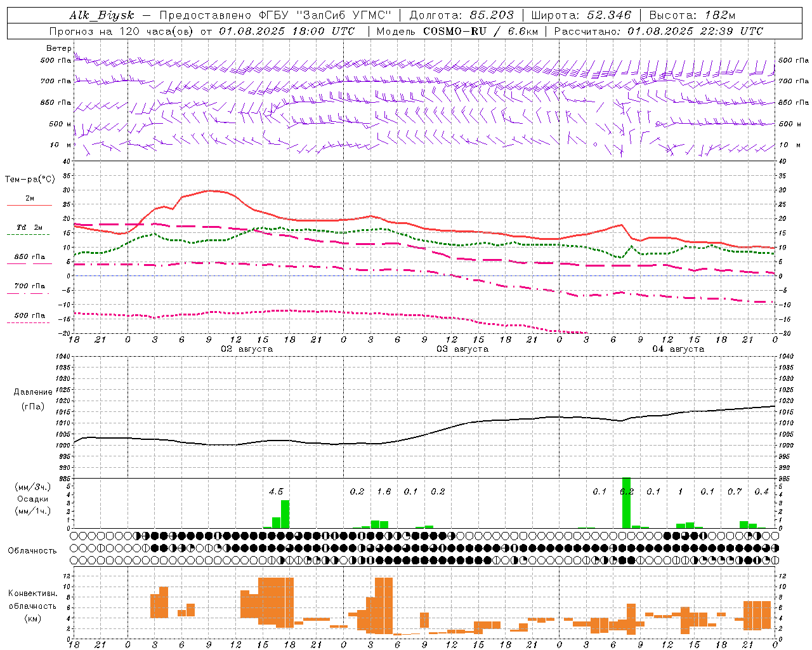Click the 2м temperature legend entry
The width and height of the screenshot is (812, 650).
click(30, 198)
